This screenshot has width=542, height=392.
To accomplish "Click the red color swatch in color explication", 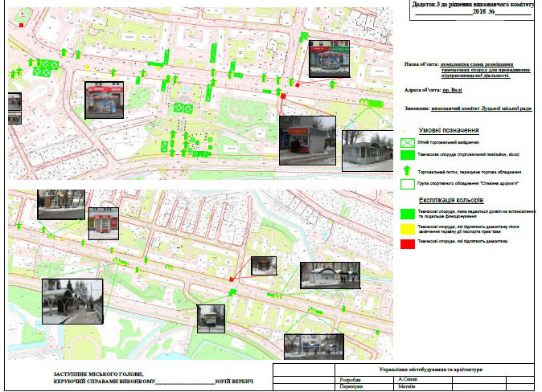I will point(408,243).
